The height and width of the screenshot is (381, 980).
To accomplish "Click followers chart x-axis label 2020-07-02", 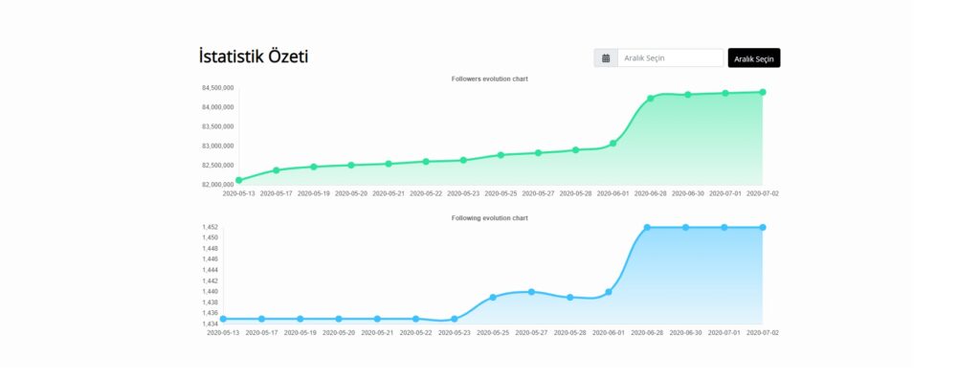I will tap(763, 194).
